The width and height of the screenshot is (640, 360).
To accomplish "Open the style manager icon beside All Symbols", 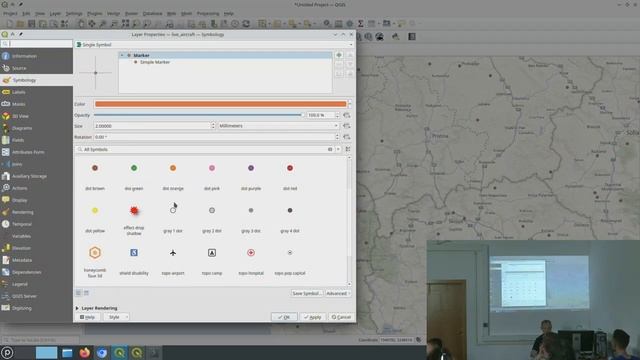I will [x=348, y=149].
